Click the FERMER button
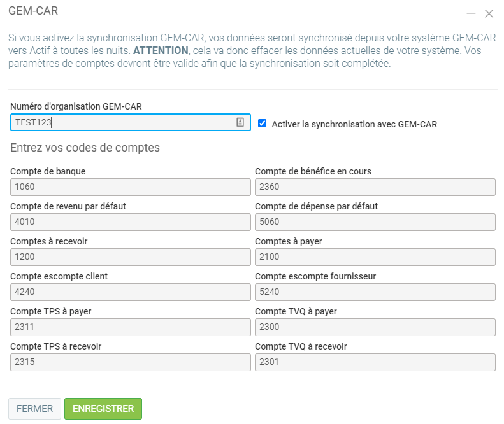The image size is (504, 424). coord(34,409)
